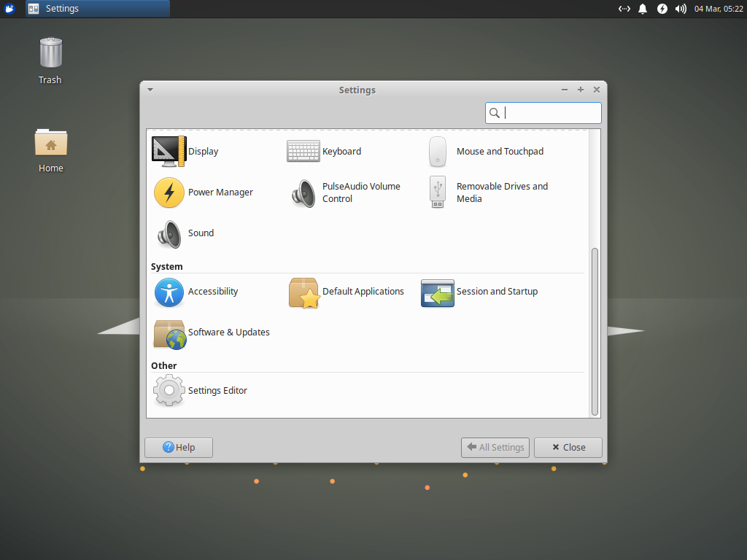Viewport: 747px width, 560px height.
Task: Click the Help button
Action: pos(178,447)
